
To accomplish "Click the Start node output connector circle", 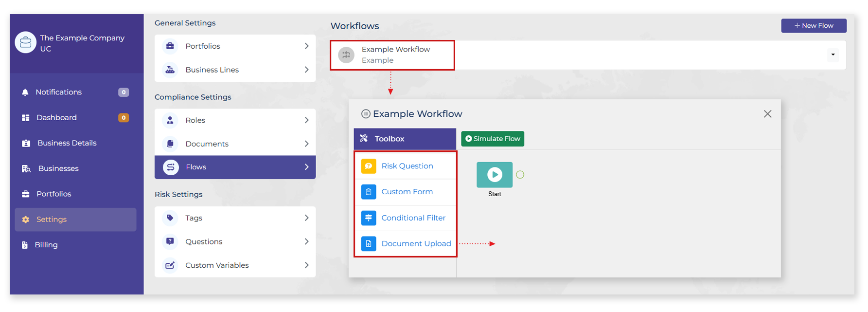I will click(x=520, y=175).
